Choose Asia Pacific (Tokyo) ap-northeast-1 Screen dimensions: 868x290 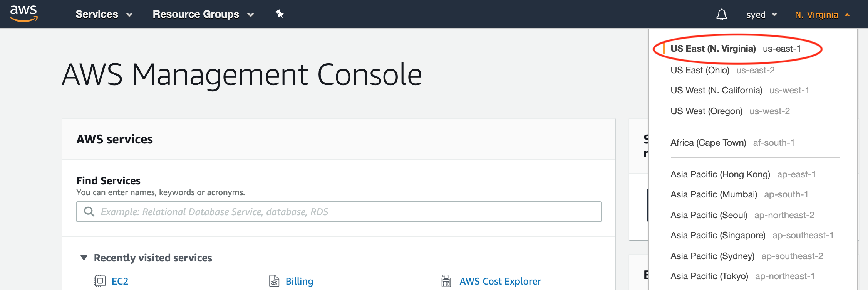(x=742, y=276)
